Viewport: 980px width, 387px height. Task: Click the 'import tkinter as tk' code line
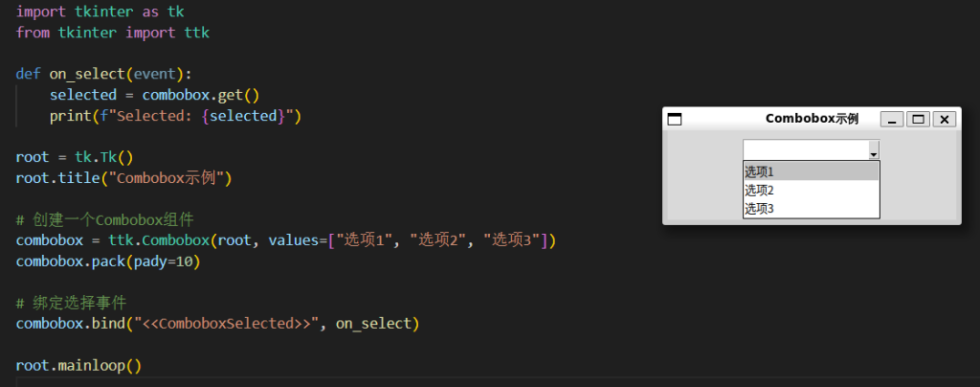pos(102,11)
